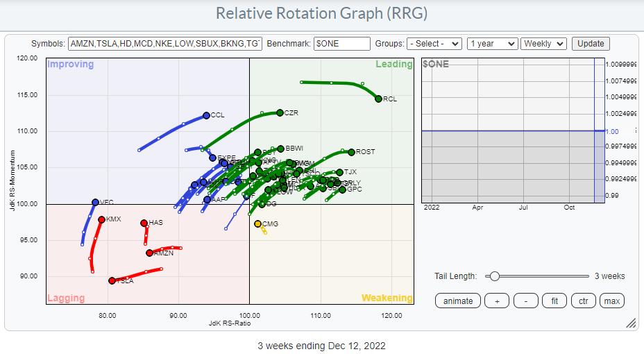Click the Tail Length slider handle
Image resolution: width=644 pixels, height=354 pixels.
point(494,276)
